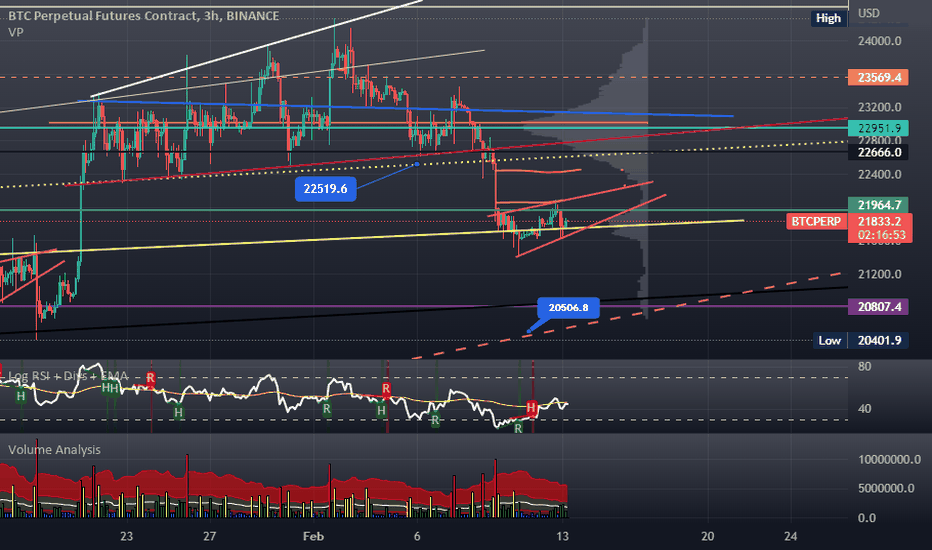Click the 10000000.0 volume scale value
932x550 pixels.
click(889, 460)
